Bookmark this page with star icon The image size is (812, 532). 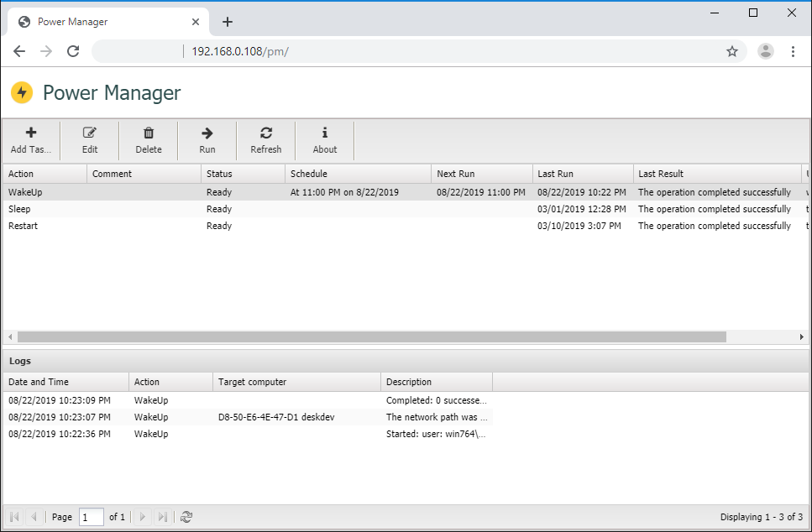tap(732, 51)
